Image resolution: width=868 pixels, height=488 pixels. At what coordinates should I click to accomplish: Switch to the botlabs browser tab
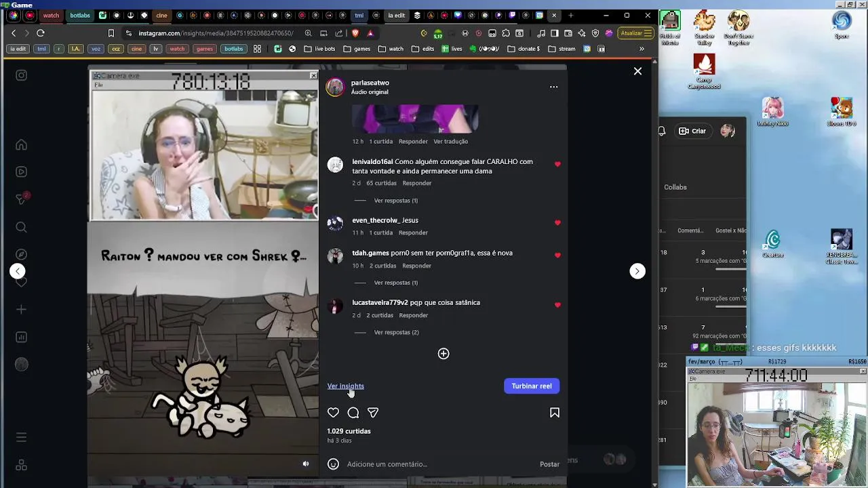pos(80,15)
